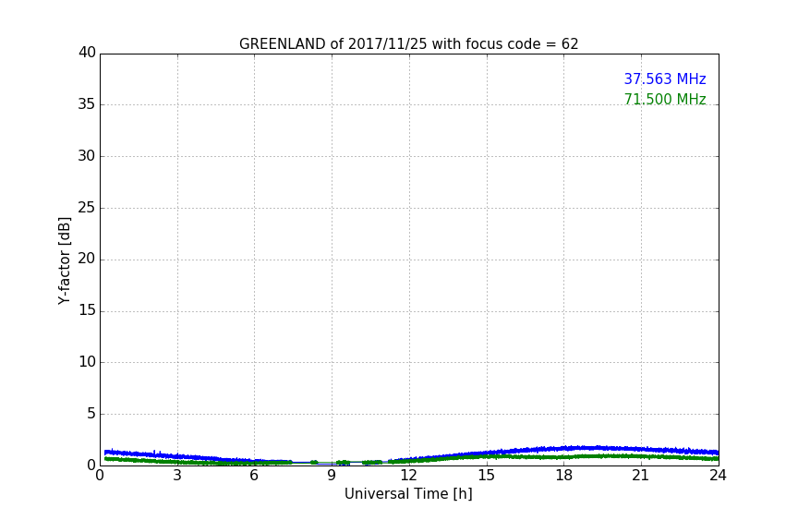Click the x-axis tick label 15

[486, 476]
